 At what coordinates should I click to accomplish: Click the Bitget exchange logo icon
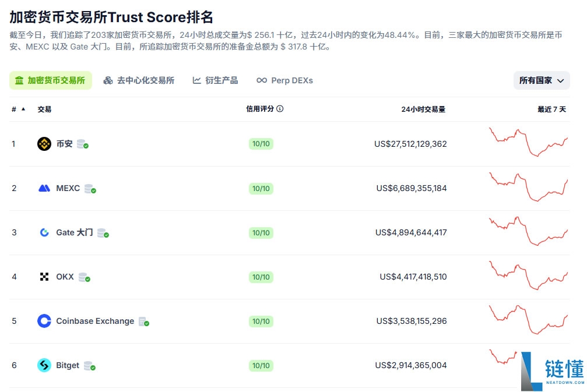44,365
